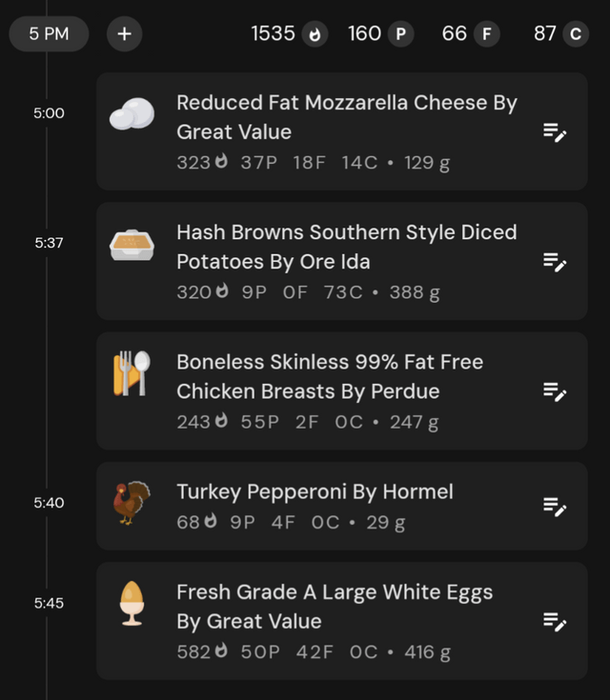Edit the Hash Browns entry
The image size is (610, 700).
pyautogui.click(x=555, y=262)
